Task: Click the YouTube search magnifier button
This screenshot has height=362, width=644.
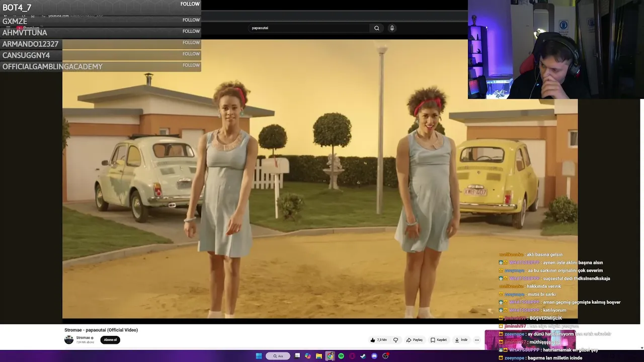Action: (x=376, y=28)
